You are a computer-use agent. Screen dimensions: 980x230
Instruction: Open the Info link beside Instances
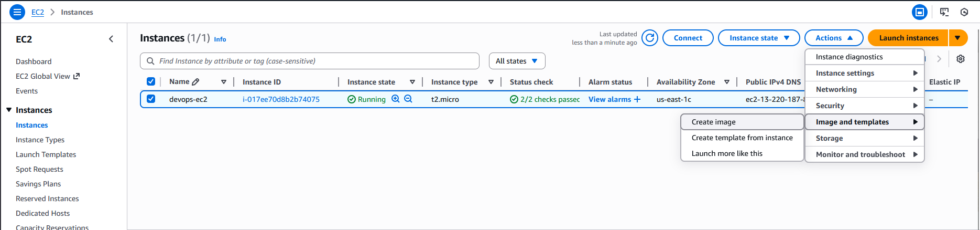click(x=220, y=39)
